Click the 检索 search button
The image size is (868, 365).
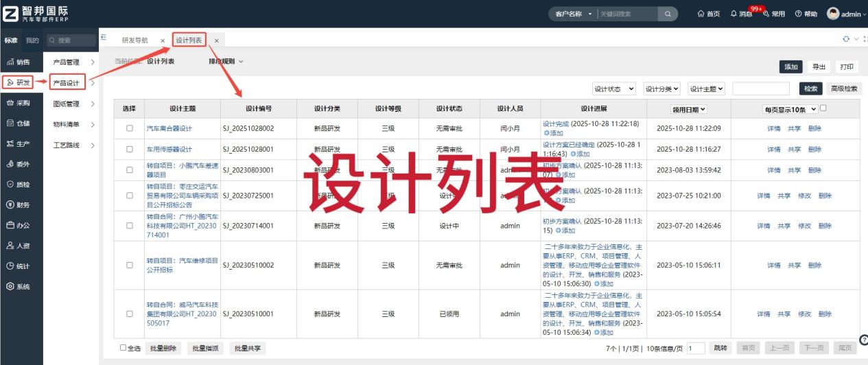point(810,89)
